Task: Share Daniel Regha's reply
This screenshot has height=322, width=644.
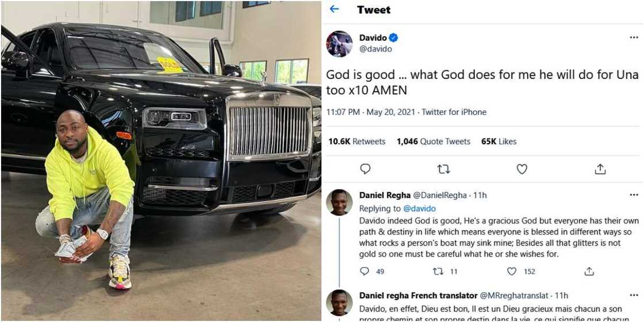Action: pyautogui.click(x=589, y=271)
